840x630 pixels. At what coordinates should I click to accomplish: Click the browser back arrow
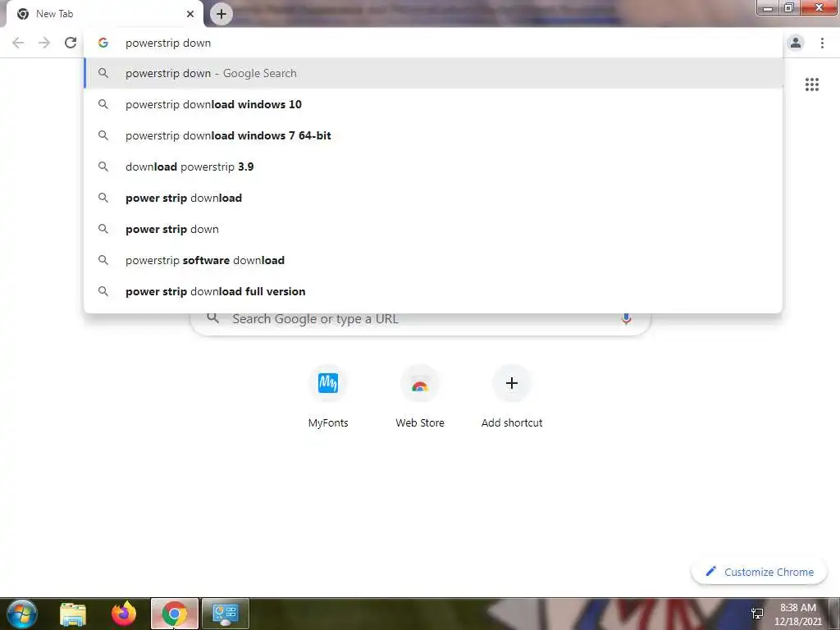click(x=18, y=43)
